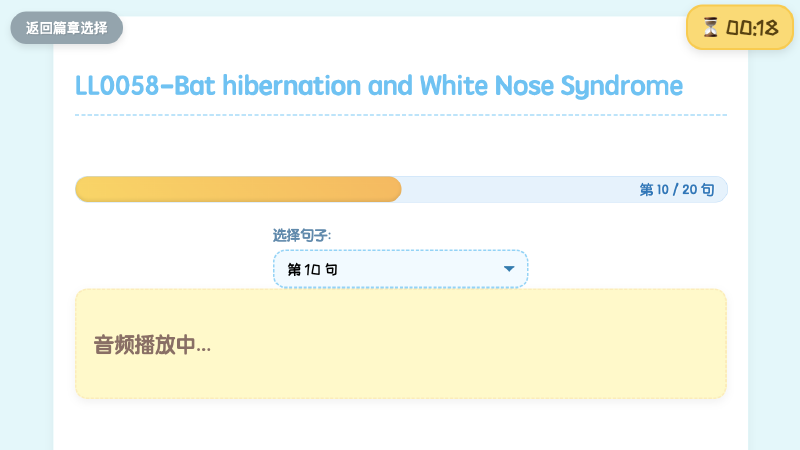Click the white card area below audio panel
This screenshot has width=800, height=450.
(400, 425)
